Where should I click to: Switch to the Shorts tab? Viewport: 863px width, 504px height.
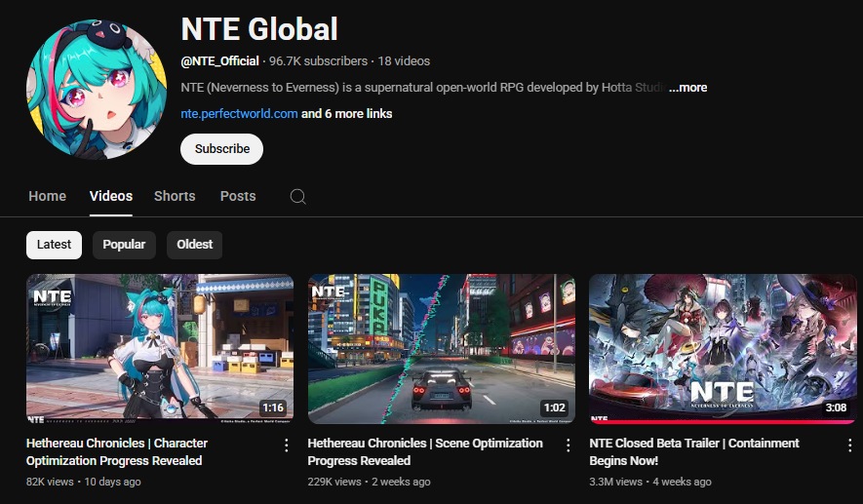tap(175, 196)
